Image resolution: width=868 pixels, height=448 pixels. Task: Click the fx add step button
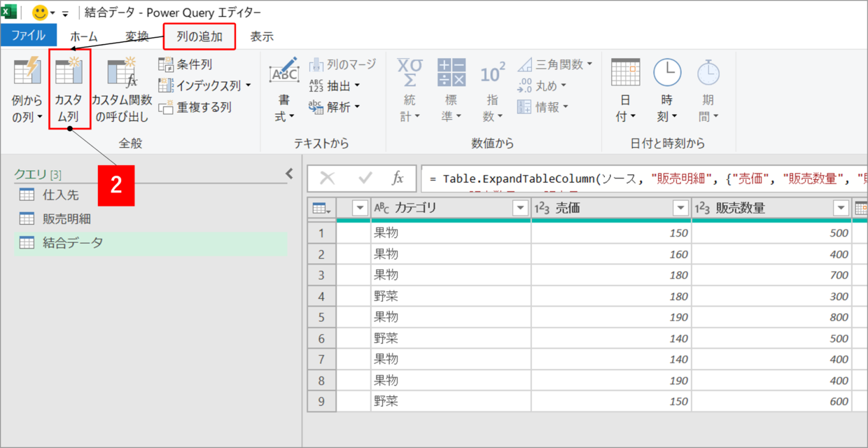tap(398, 178)
